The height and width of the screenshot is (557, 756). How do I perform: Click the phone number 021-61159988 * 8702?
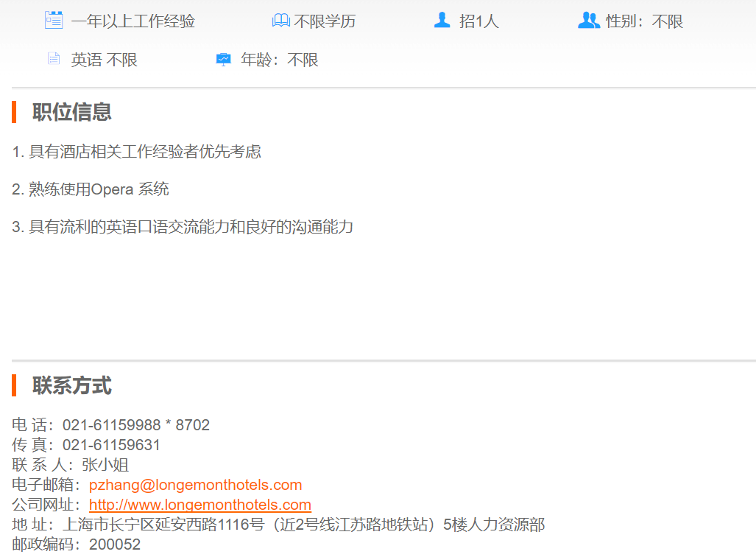[135, 425]
